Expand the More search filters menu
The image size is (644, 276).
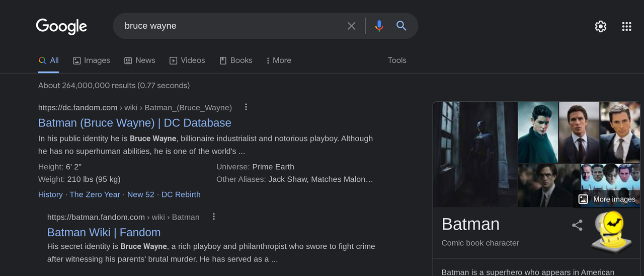tap(279, 60)
